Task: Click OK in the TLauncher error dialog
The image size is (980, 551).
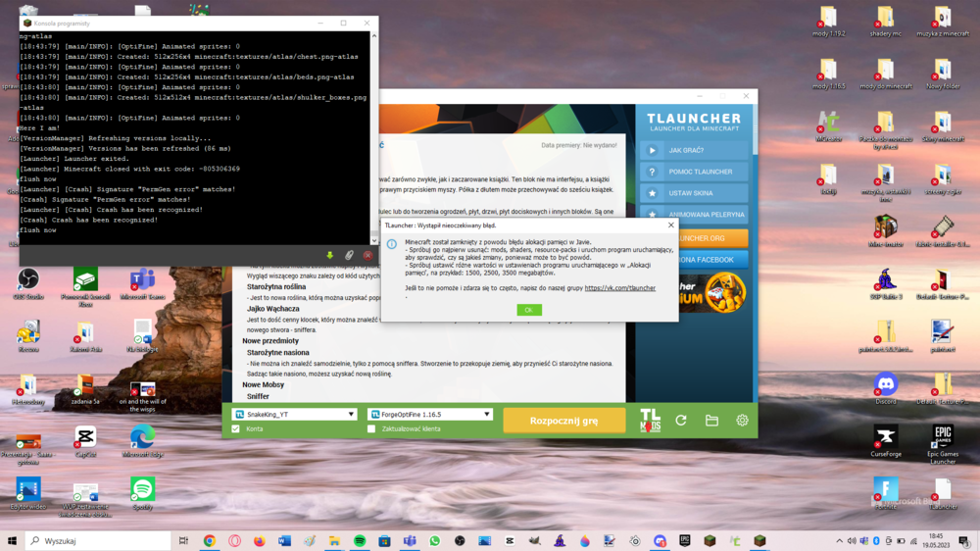Action: coord(529,310)
